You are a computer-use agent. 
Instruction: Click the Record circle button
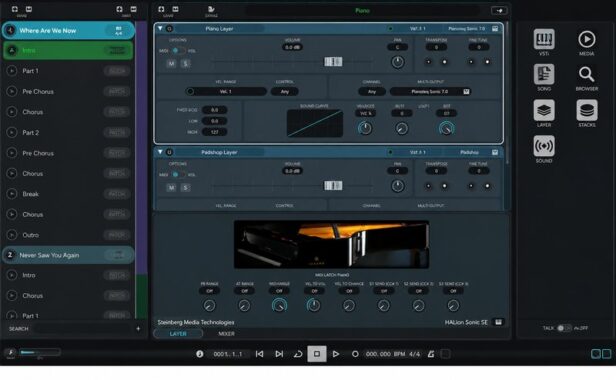(x=354, y=354)
